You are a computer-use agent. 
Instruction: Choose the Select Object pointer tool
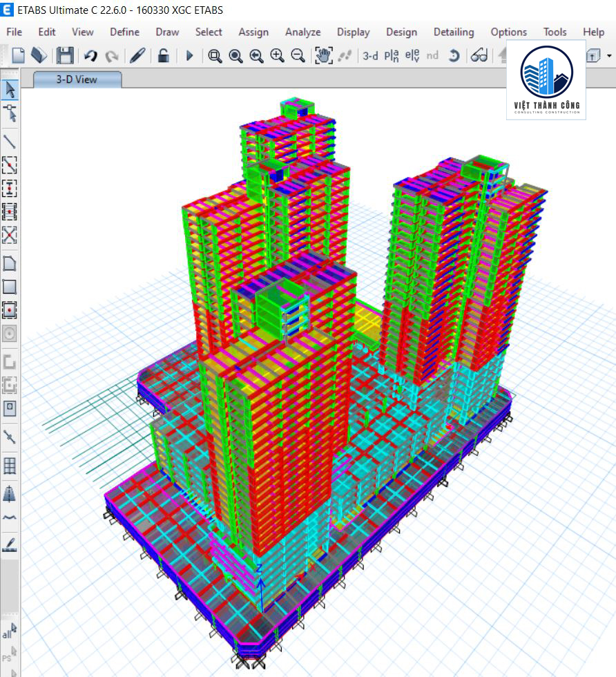pyautogui.click(x=10, y=90)
